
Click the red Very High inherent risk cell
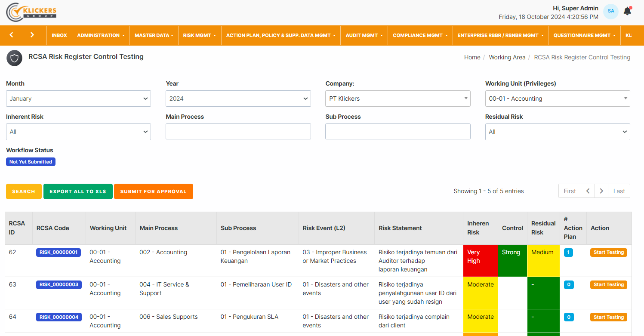pyautogui.click(x=481, y=261)
